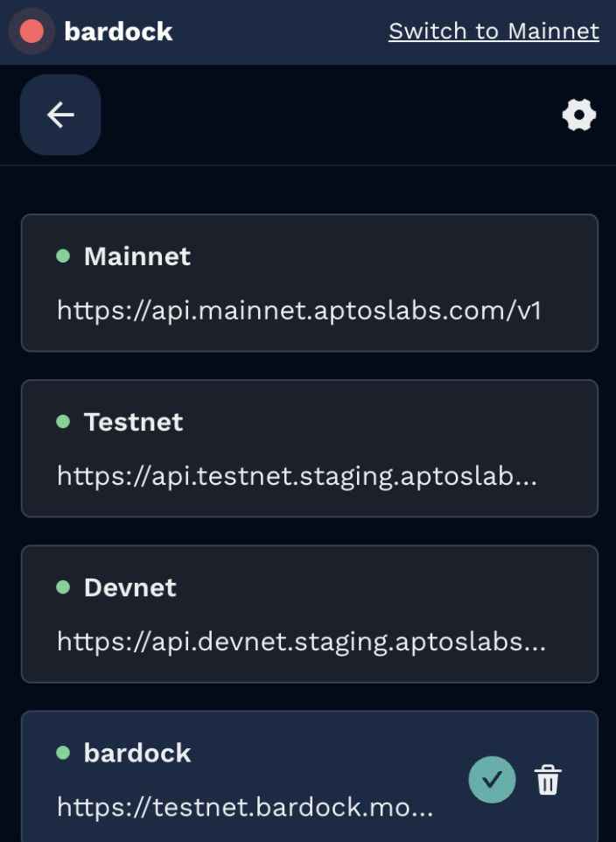This screenshot has width=616, height=842.
Task: Delete the bardock network with trash icon
Action: pos(548,779)
